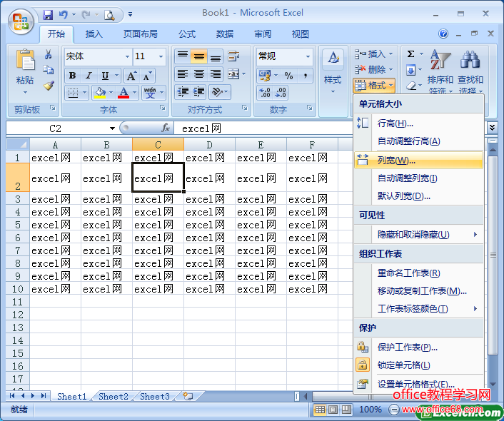This screenshot has height=421, width=504.
Task: Click the round Office button
Action: tap(21, 19)
